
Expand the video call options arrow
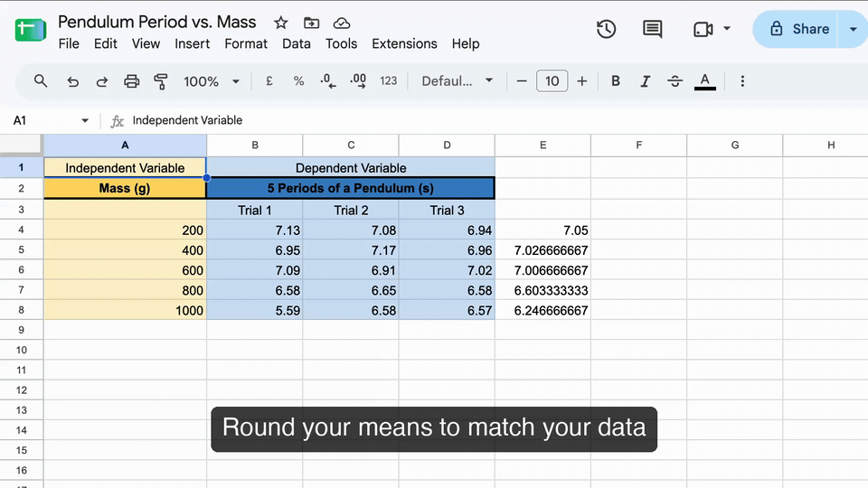[x=727, y=28]
